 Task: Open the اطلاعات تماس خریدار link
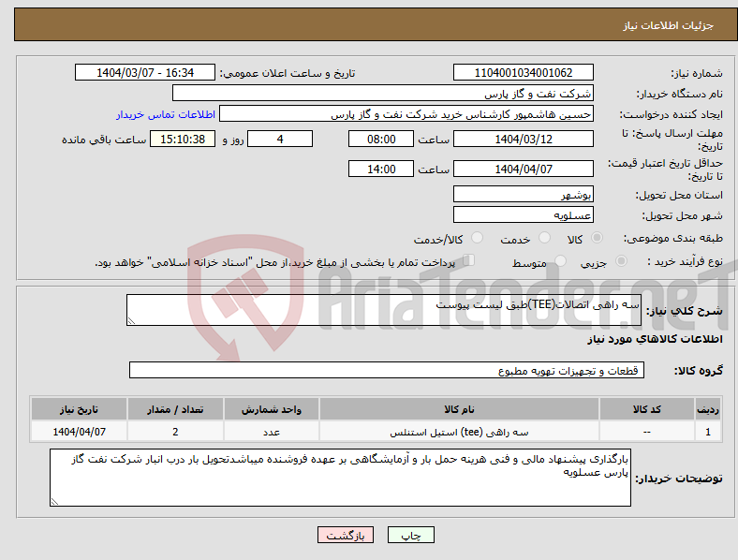[166, 114]
